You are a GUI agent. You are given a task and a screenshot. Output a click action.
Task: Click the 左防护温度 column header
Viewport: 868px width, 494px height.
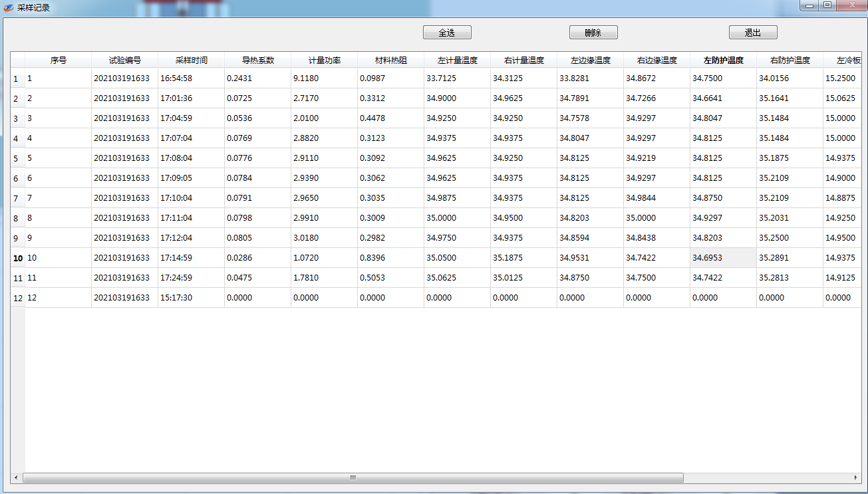click(723, 61)
